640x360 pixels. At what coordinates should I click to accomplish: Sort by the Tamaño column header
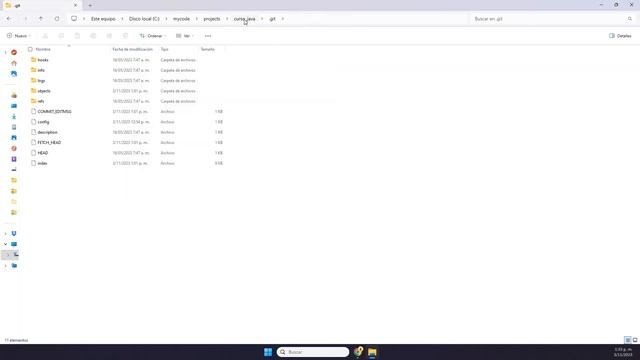(x=207, y=49)
